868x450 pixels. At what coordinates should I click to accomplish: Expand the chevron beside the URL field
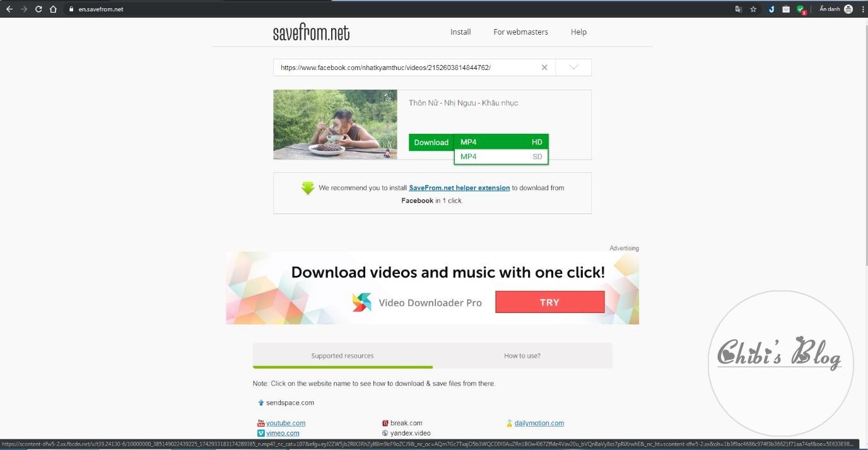point(573,68)
